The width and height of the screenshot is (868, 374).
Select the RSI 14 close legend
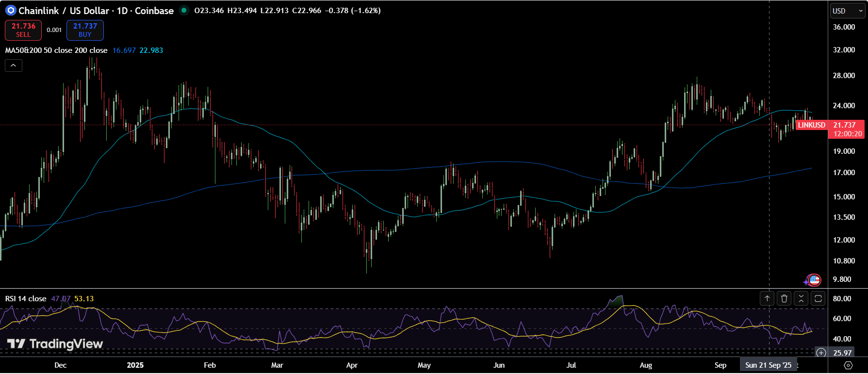pyautogui.click(x=26, y=299)
